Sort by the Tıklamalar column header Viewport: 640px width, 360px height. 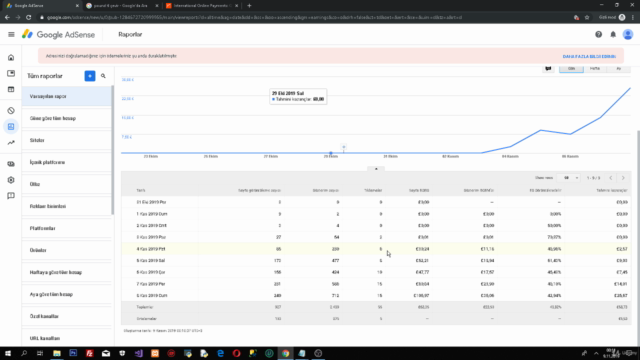373,190
